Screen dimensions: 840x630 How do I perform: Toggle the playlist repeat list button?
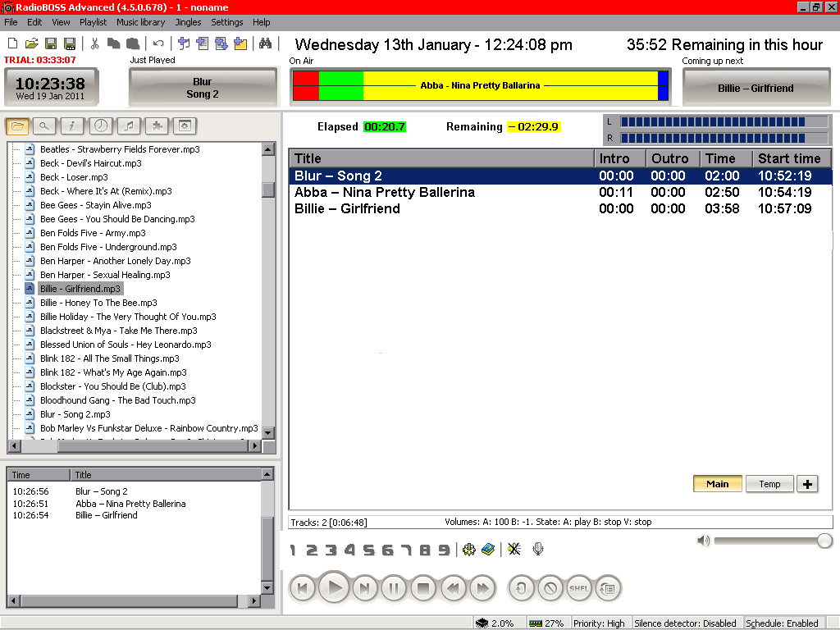pos(608,588)
